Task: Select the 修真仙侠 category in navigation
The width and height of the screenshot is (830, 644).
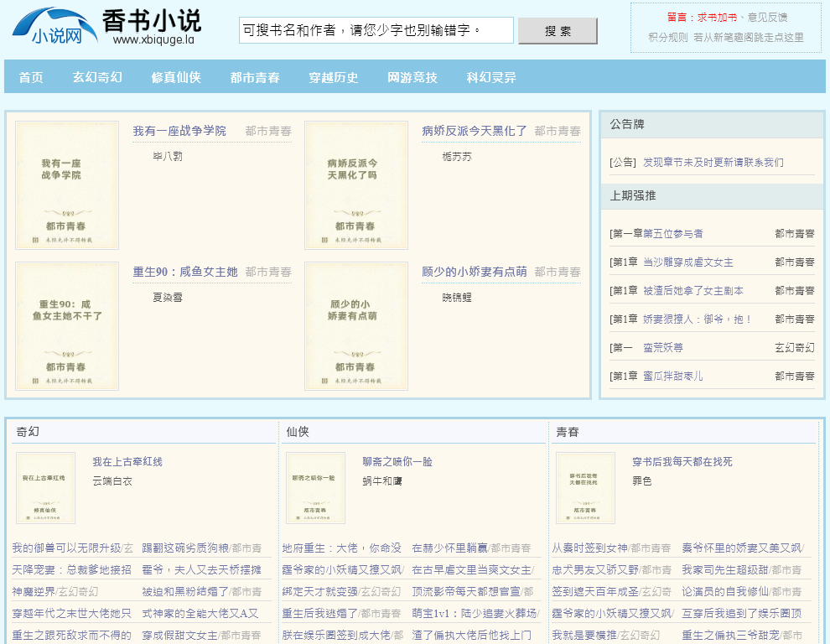Action: click(x=176, y=77)
